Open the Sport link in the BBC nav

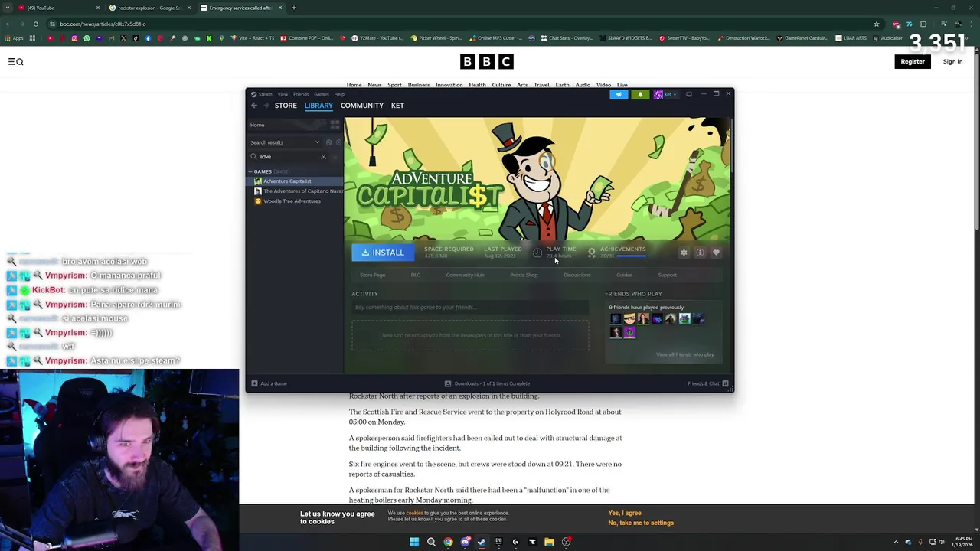(x=394, y=85)
